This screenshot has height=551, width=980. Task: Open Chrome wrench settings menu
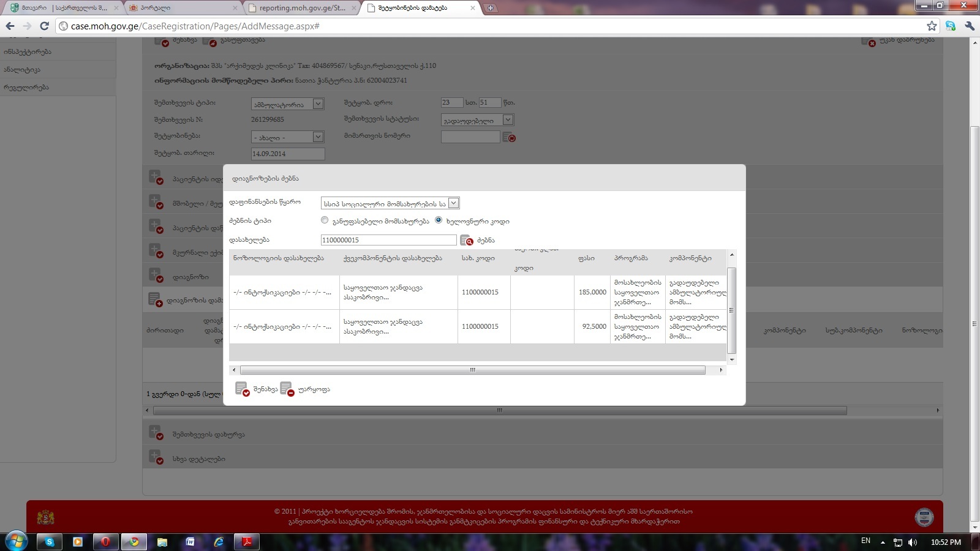[969, 26]
